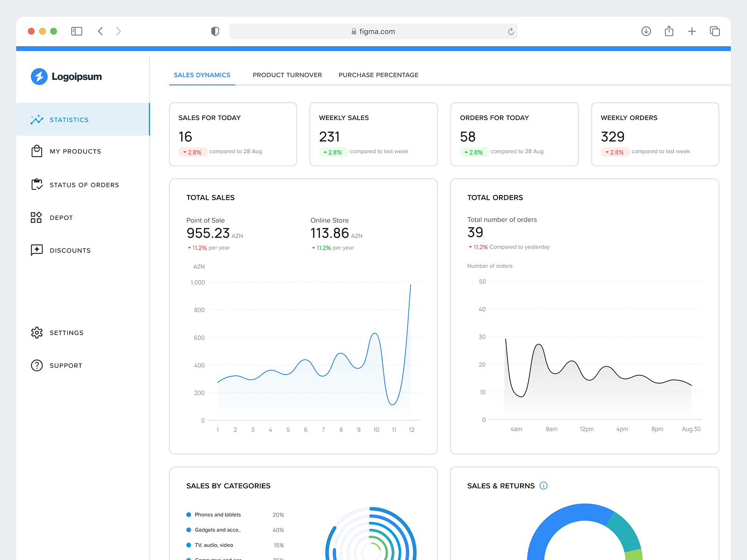Click the Depot grid icon

[36, 217]
